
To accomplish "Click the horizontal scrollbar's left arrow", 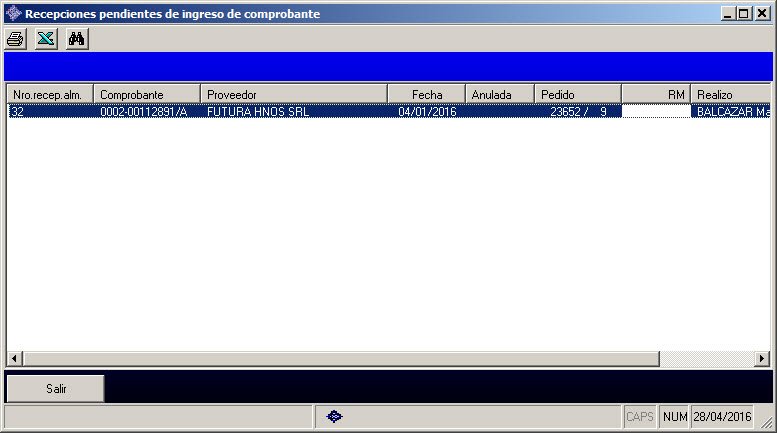I will tap(15, 358).
